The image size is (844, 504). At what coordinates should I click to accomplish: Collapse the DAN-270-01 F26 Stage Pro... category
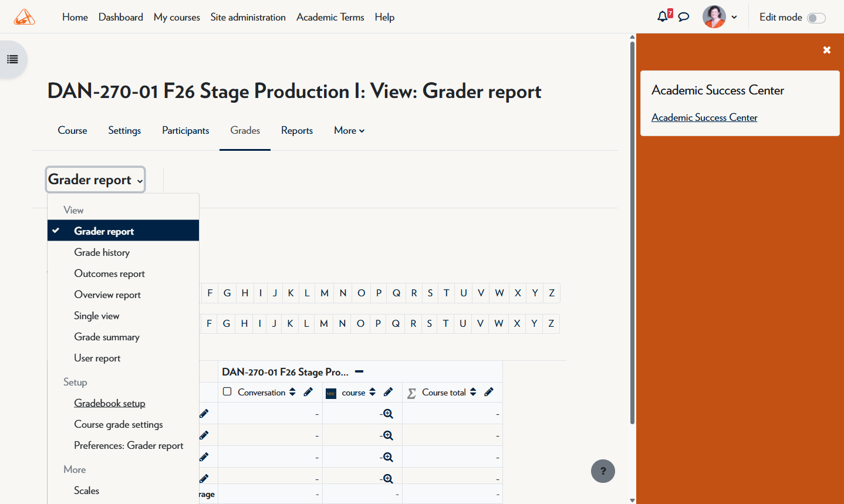tap(360, 371)
